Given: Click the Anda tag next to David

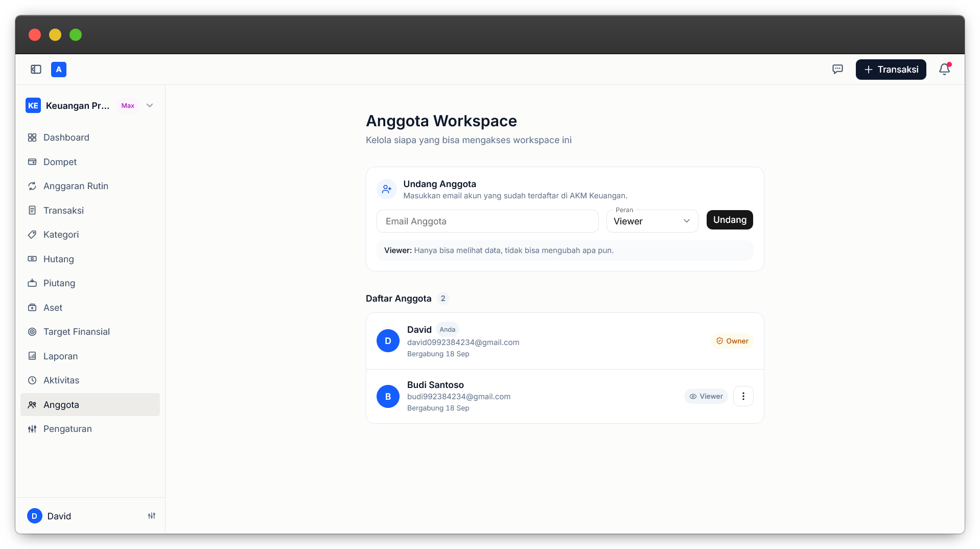Looking at the screenshot, I should 447,330.
